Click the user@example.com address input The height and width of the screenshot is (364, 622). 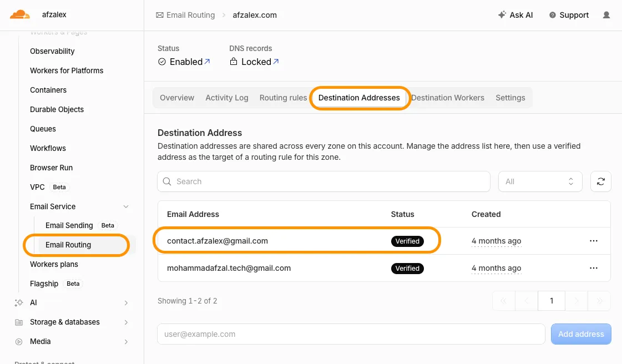(351, 334)
